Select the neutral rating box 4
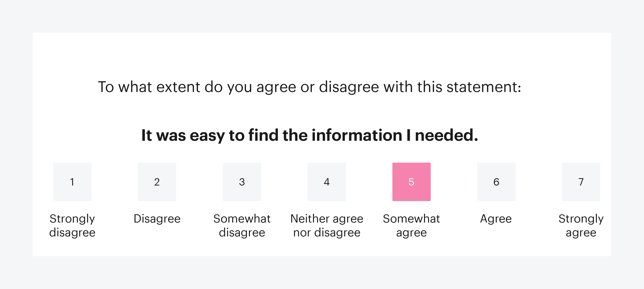644x289 pixels. click(326, 182)
